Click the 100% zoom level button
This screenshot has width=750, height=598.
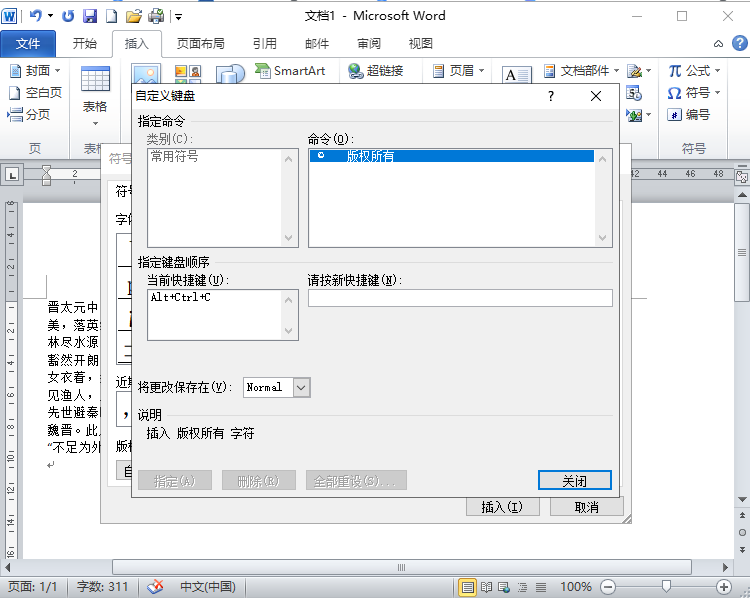coord(576,587)
